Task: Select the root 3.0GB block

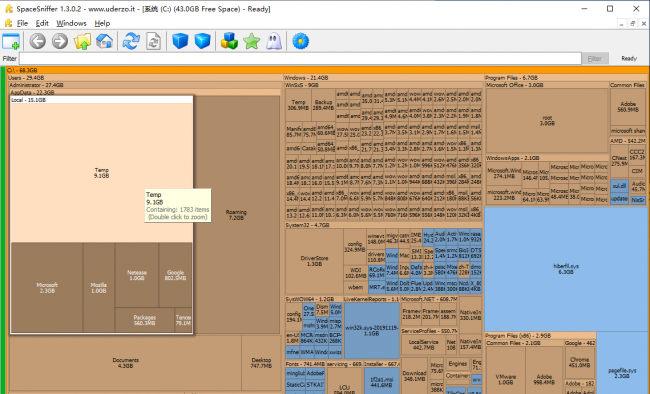Action: (x=547, y=121)
